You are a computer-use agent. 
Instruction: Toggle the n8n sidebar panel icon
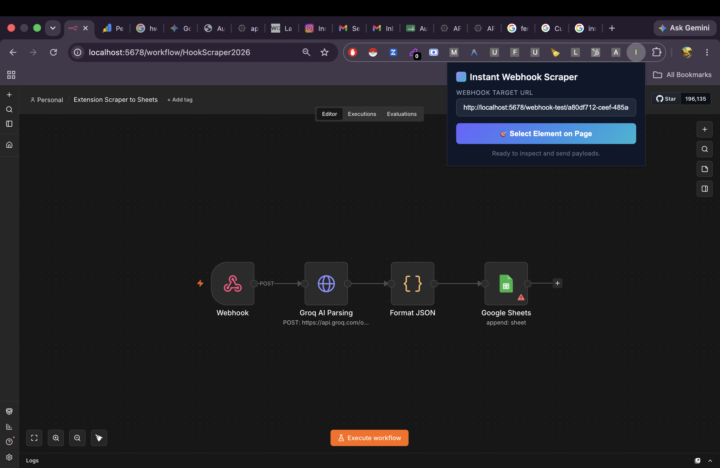click(9, 124)
